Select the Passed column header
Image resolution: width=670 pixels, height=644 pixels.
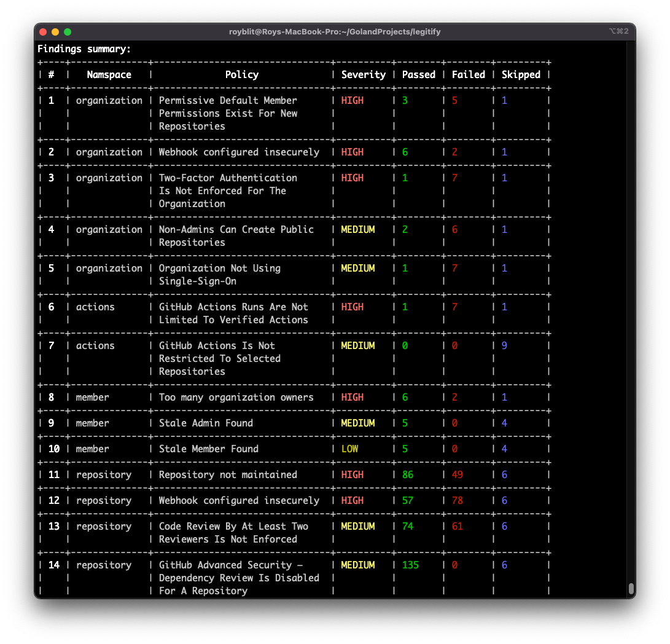click(x=418, y=74)
